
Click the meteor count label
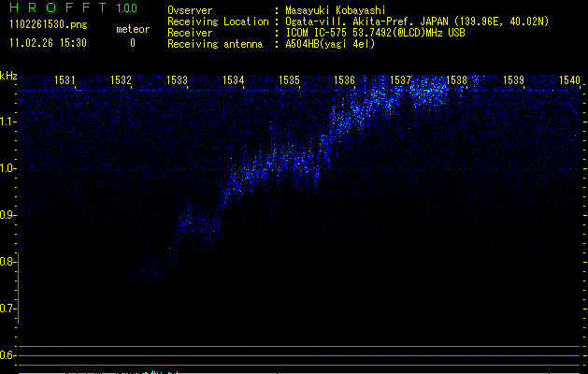pyautogui.click(x=133, y=29)
